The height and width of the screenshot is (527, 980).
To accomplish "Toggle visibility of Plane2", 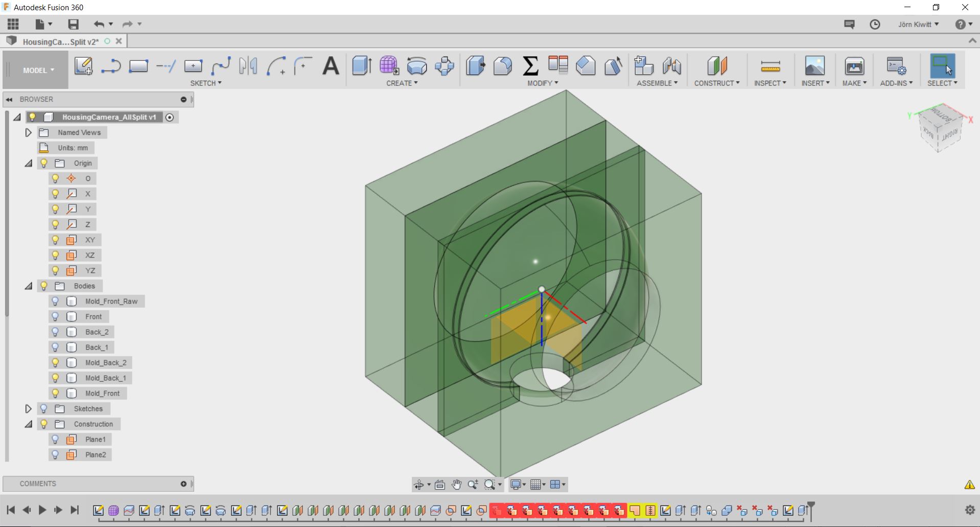I will (x=56, y=454).
